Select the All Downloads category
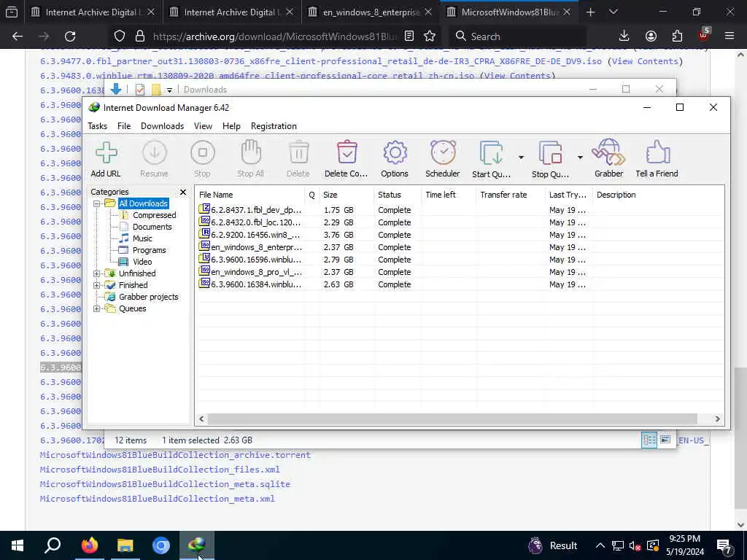Viewport: 747px width, 560px height. (x=143, y=203)
